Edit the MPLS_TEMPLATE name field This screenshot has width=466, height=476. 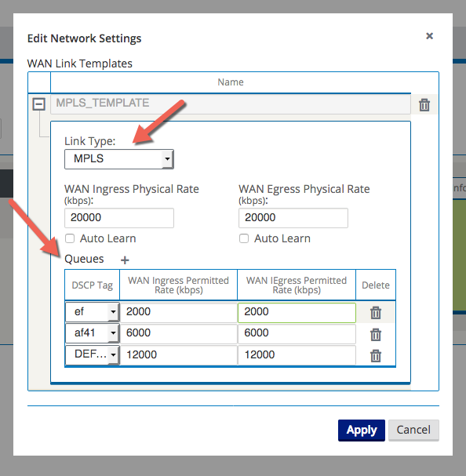click(231, 104)
